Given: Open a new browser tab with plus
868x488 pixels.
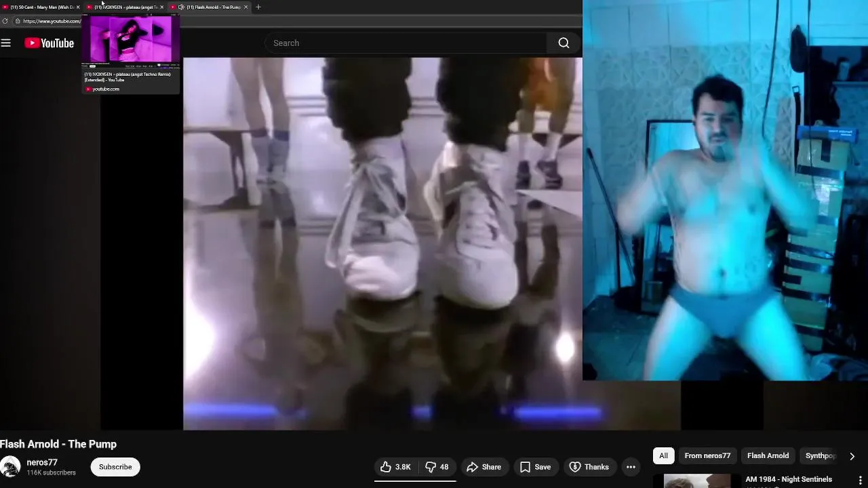Looking at the screenshot, I should tap(258, 7).
